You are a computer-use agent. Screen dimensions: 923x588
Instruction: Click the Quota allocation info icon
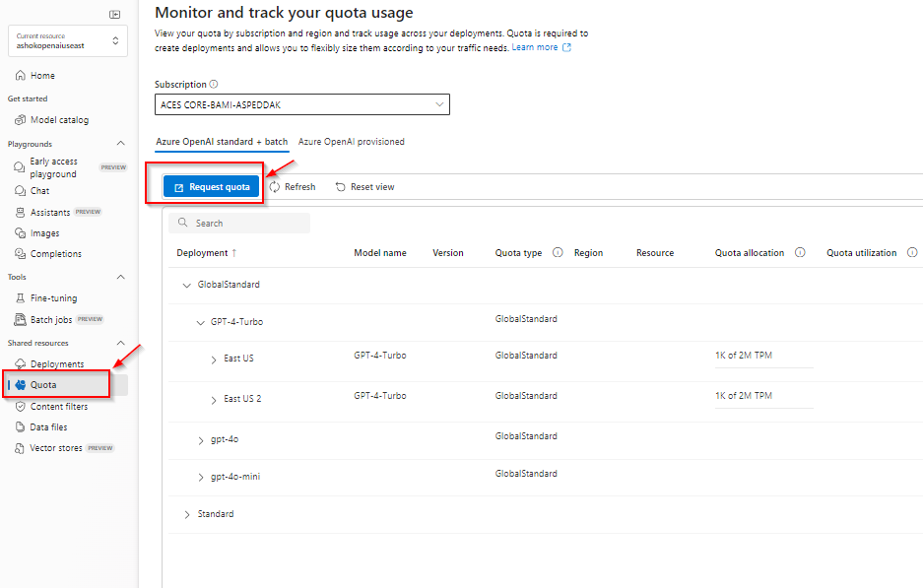pos(800,252)
